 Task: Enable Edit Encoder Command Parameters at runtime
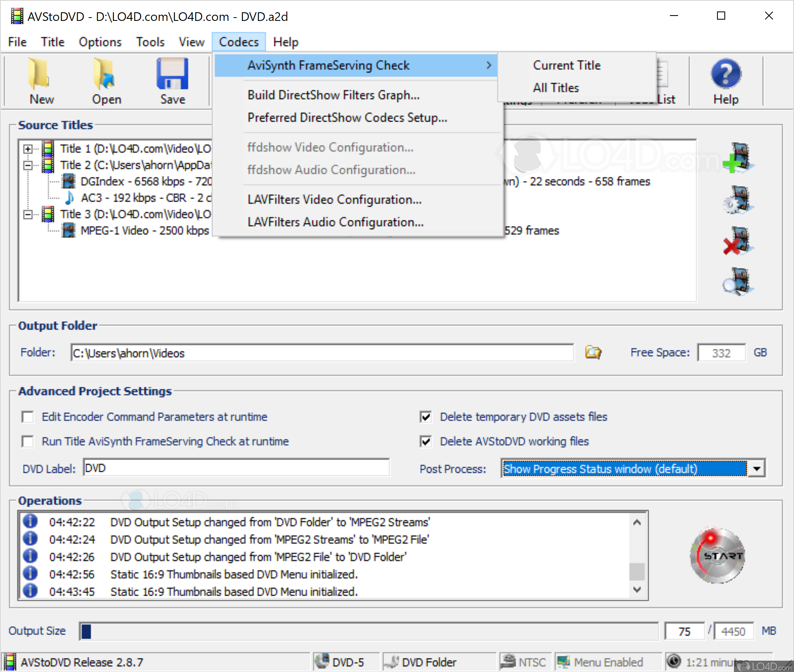(x=28, y=417)
